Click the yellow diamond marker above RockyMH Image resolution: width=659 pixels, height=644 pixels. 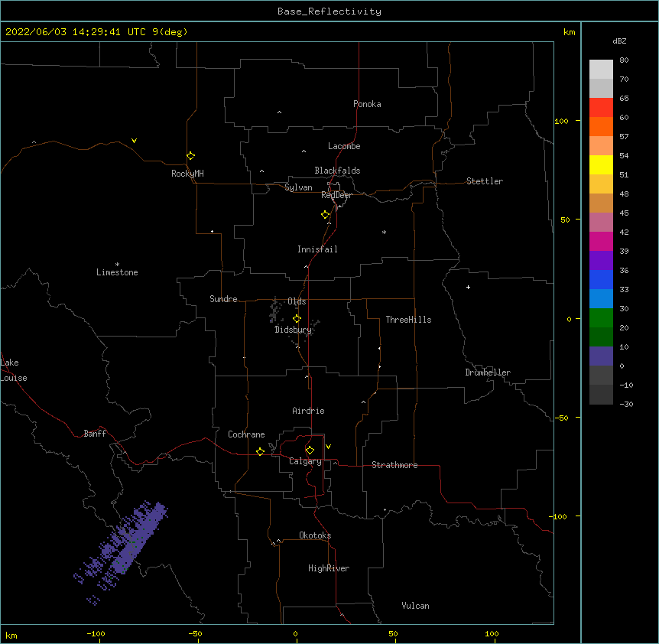coord(191,156)
